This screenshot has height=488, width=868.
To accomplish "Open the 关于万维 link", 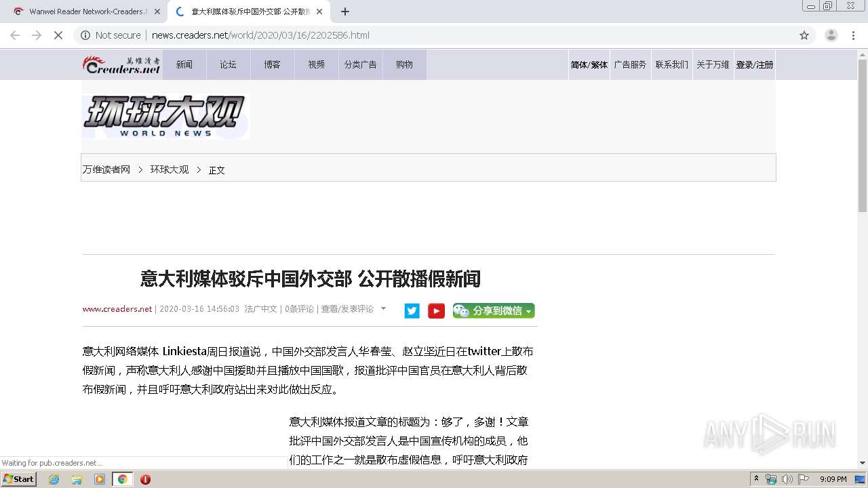I will pyautogui.click(x=713, y=65).
